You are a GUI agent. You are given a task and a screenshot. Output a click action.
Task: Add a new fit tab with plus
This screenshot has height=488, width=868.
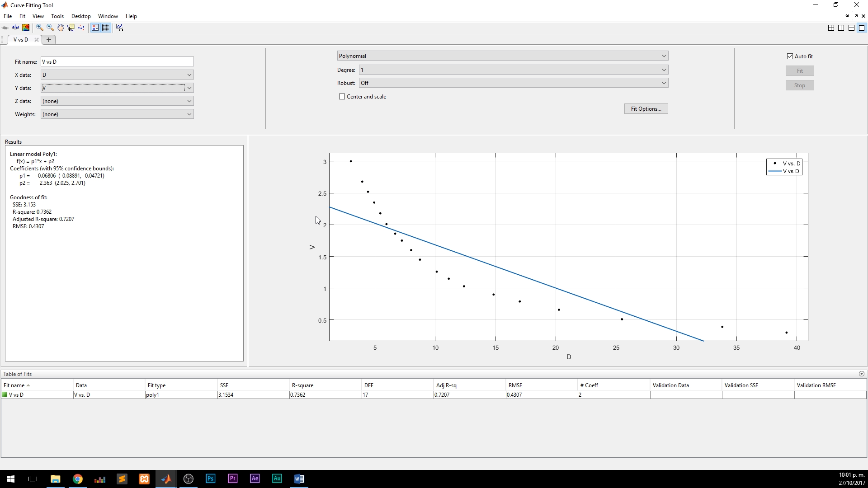pos(49,40)
